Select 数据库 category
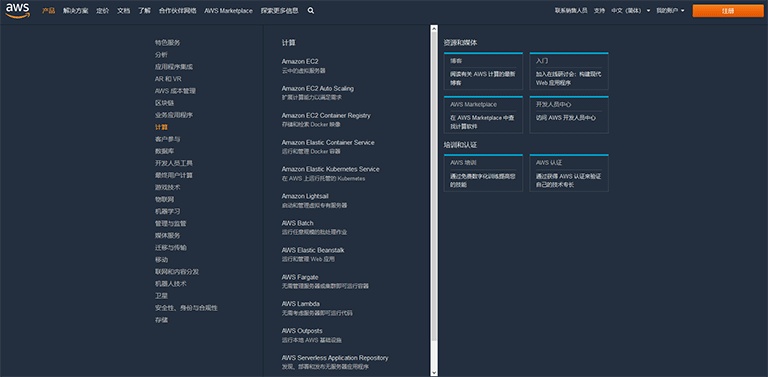 (165, 151)
